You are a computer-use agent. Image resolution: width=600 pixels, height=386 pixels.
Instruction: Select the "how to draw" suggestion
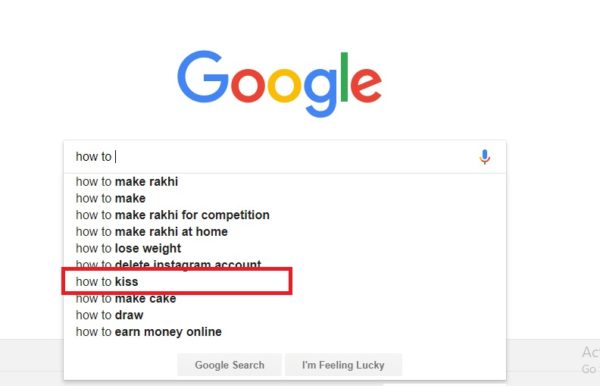click(285, 315)
